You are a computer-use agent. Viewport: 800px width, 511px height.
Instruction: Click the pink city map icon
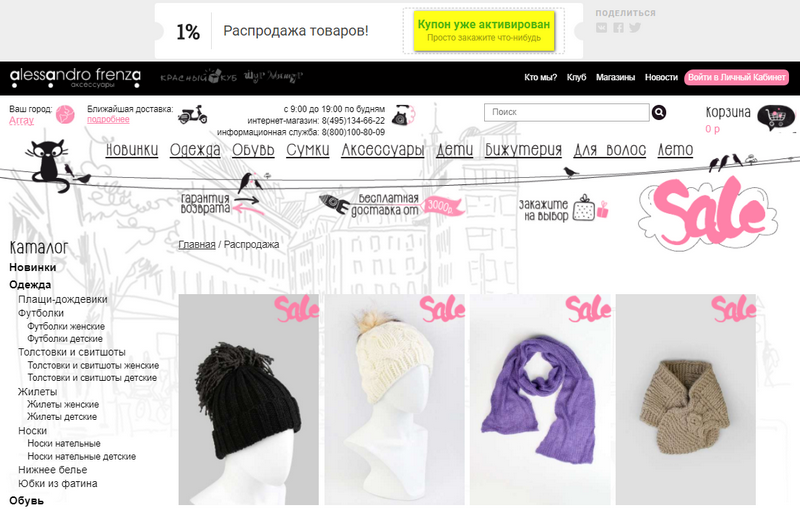click(65, 115)
